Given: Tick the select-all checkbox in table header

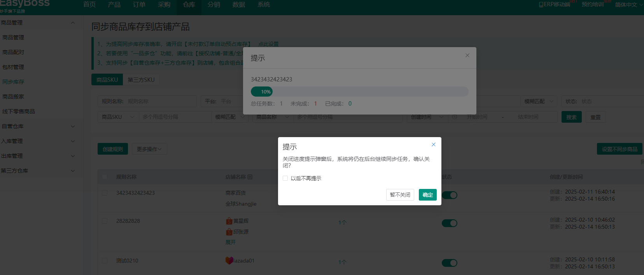Looking at the screenshot, I should (105, 177).
